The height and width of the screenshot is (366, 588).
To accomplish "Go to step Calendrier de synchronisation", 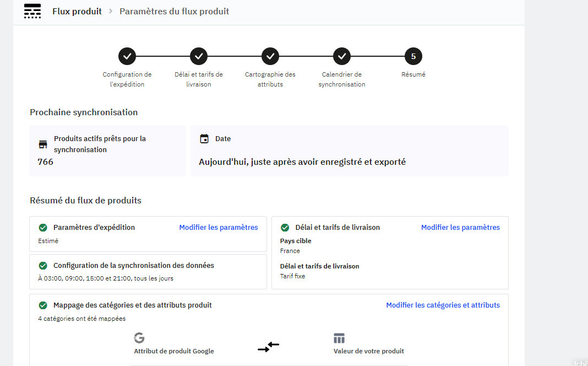I will pos(342,56).
